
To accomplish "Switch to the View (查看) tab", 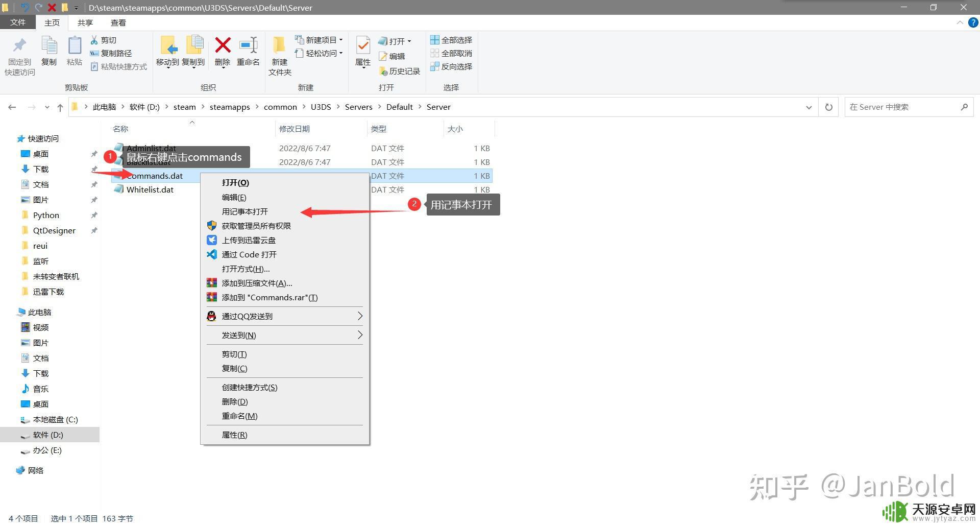I will [x=118, y=23].
